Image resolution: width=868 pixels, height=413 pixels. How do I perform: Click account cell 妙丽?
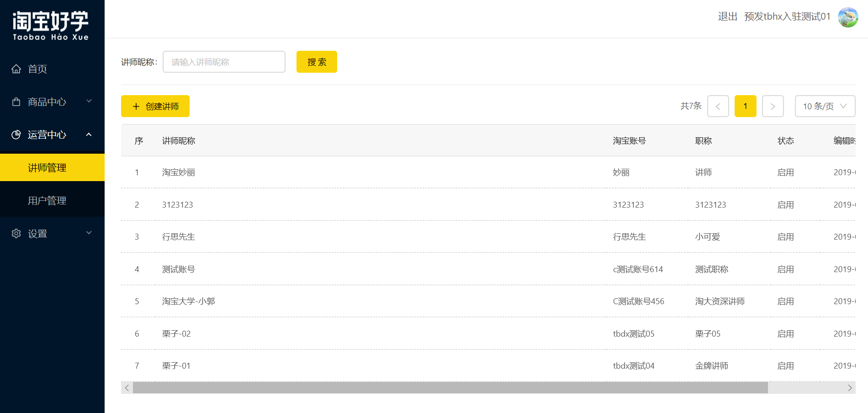point(621,172)
